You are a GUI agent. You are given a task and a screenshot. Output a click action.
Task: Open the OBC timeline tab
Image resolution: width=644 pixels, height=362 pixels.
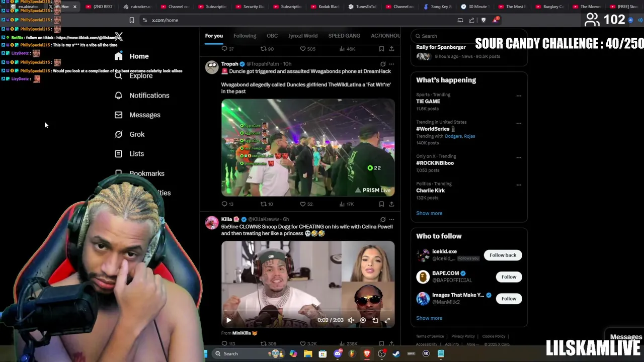pyautogui.click(x=272, y=36)
